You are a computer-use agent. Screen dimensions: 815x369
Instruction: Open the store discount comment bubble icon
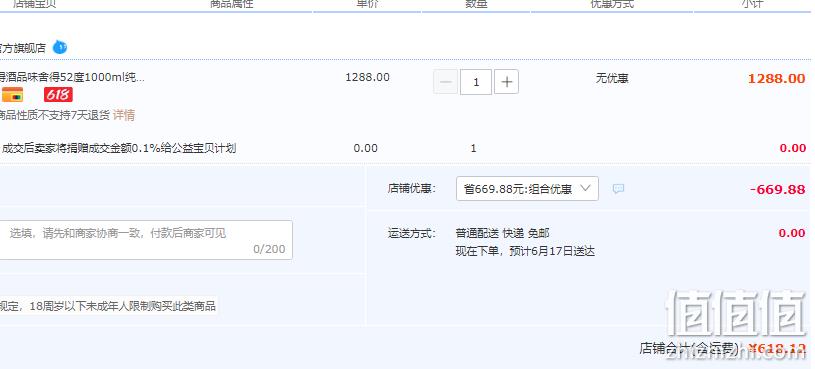coord(618,189)
